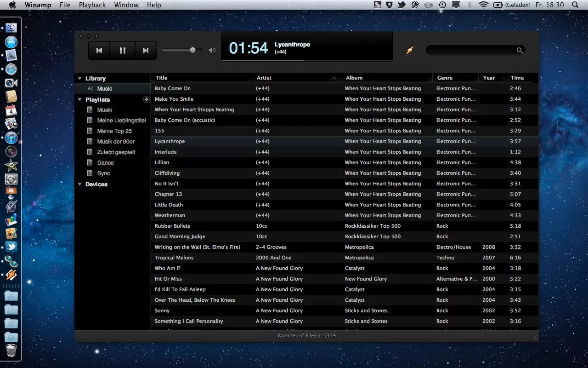The width and height of the screenshot is (588, 368).
Task: Open Spotlight search in menu bar
Action: [x=575, y=5]
